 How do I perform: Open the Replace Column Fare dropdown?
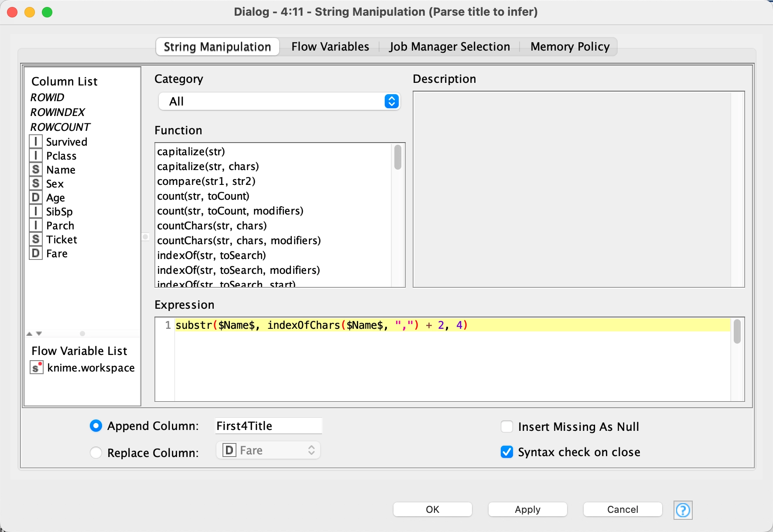click(x=268, y=450)
